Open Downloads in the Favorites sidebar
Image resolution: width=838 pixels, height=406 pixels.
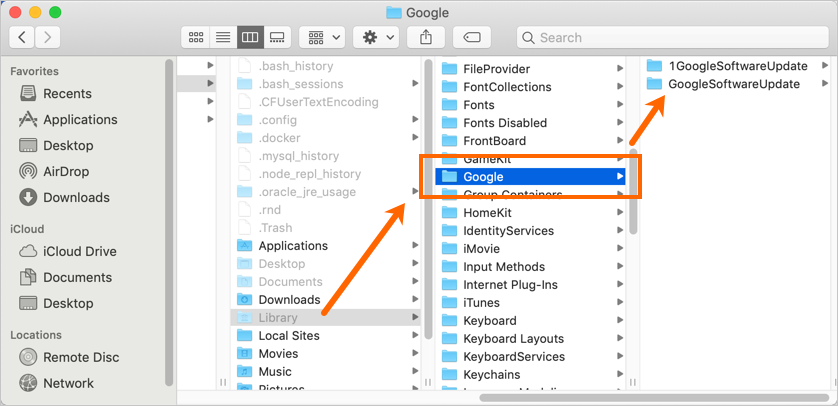coord(76,197)
